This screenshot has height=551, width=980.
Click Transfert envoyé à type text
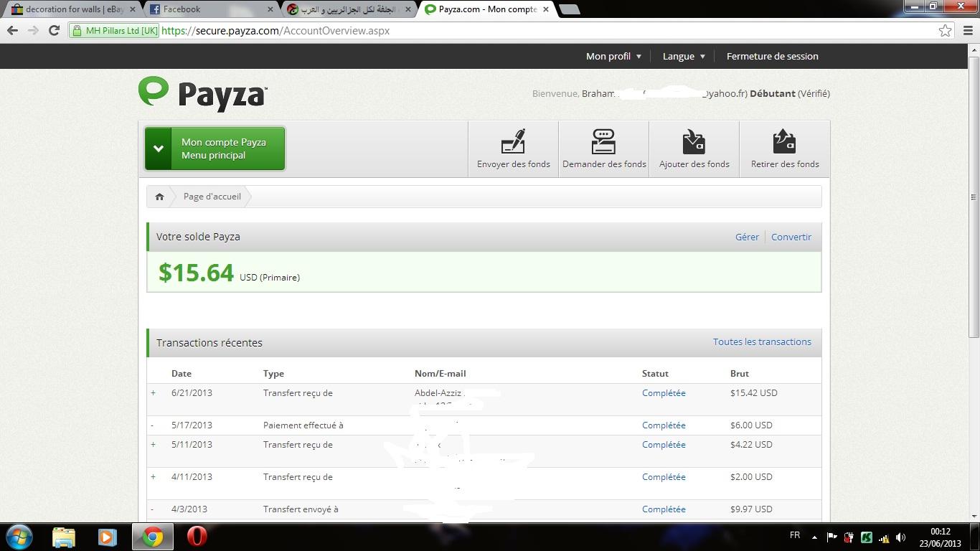[x=301, y=509]
